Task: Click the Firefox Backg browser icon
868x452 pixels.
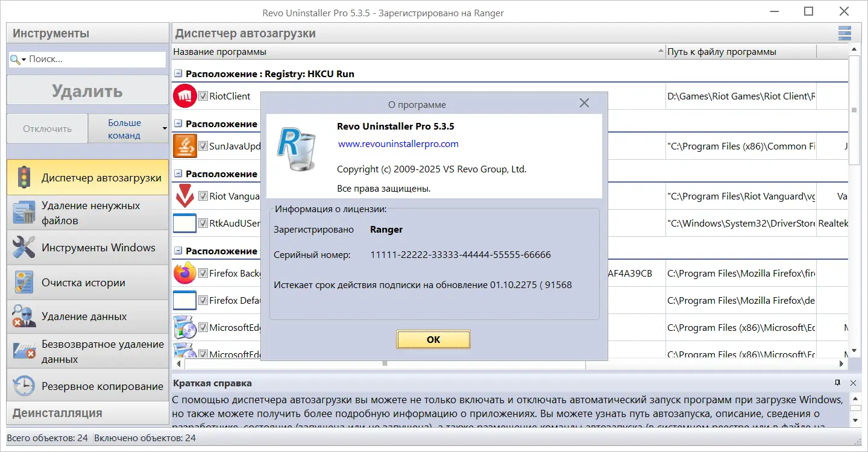Action: click(184, 273)
